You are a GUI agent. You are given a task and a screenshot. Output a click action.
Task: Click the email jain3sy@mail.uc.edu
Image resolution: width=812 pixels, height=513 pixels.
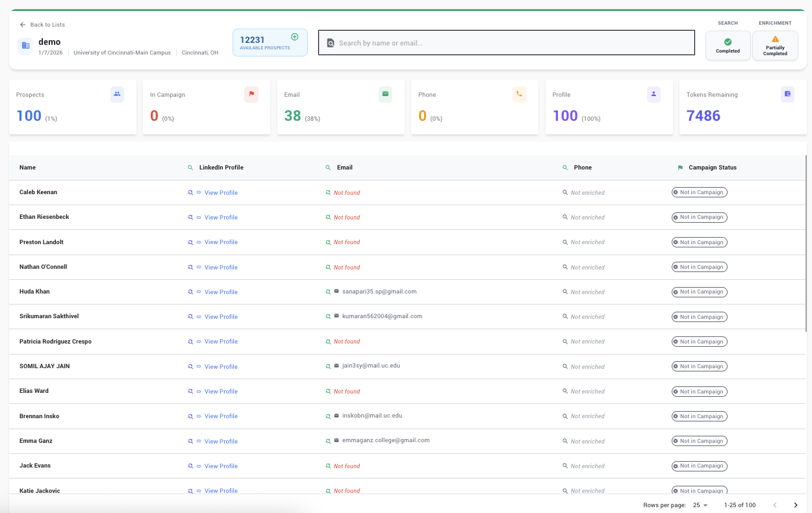pyautogui.click(x=371, y=366)
